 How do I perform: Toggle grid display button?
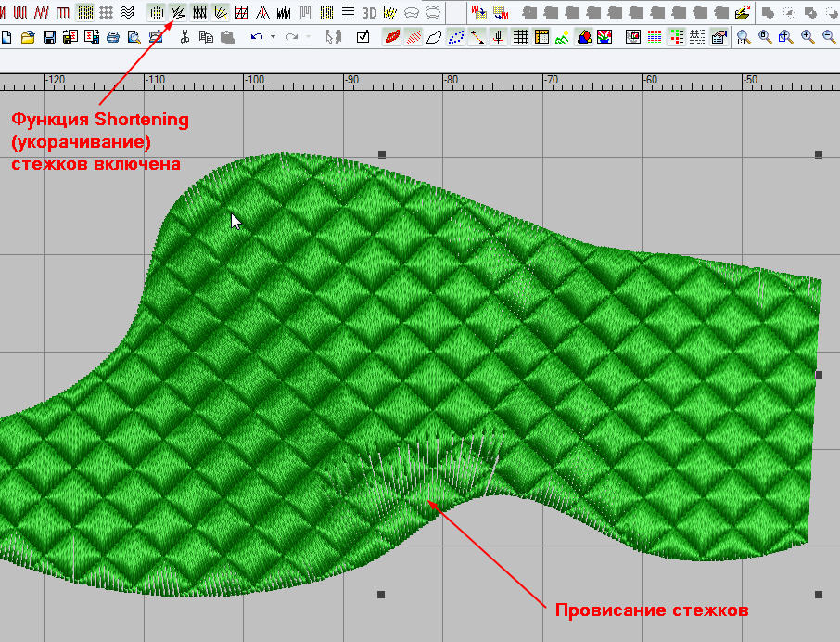click(x=521, y=37)
